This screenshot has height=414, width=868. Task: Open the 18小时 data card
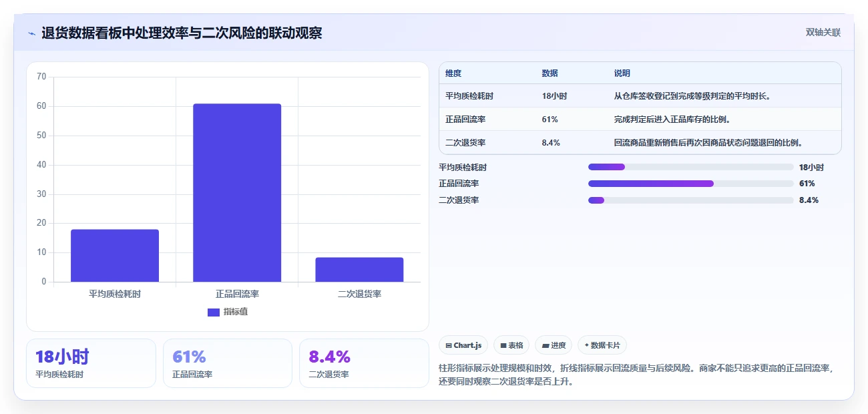click(91, 363)
